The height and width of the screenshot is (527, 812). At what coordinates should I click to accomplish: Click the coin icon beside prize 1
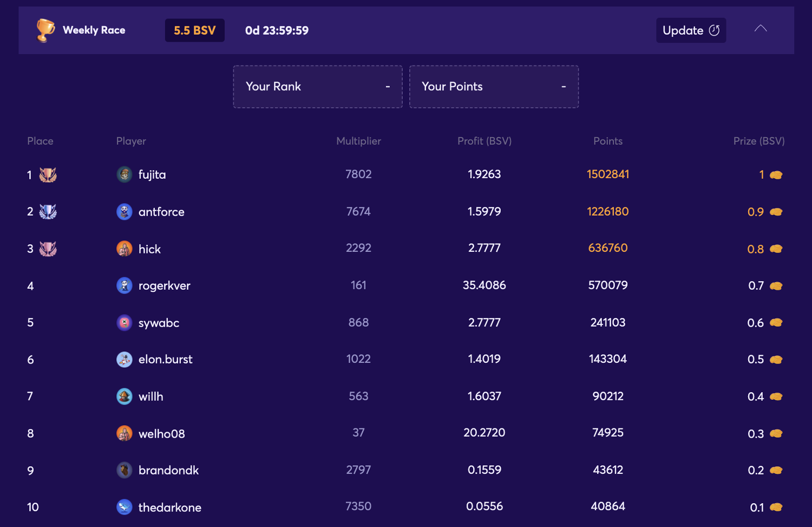pyautogui.click(x=776, y=175)
